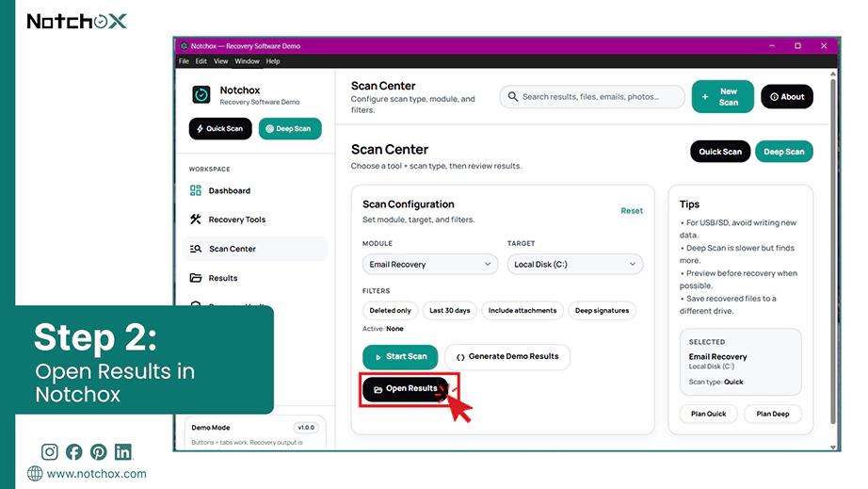Click the Notchox clock logo in the sidebar
The image size is (868, 489).
point(201,95)
